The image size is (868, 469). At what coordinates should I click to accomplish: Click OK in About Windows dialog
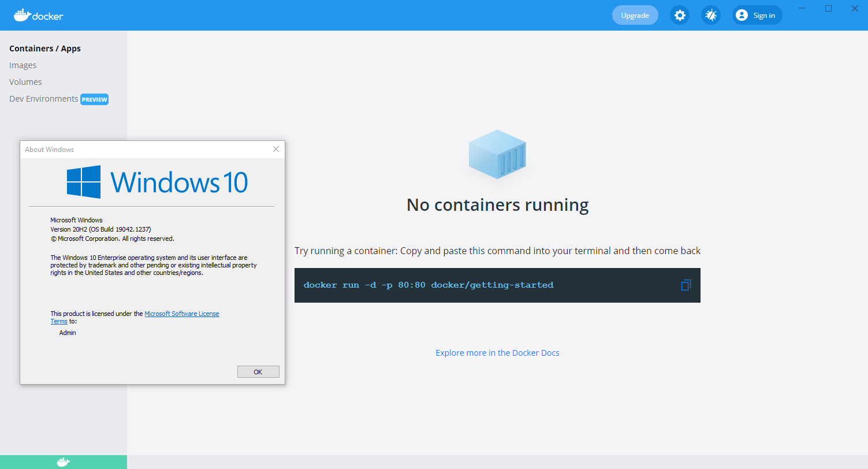coord(258,371)
